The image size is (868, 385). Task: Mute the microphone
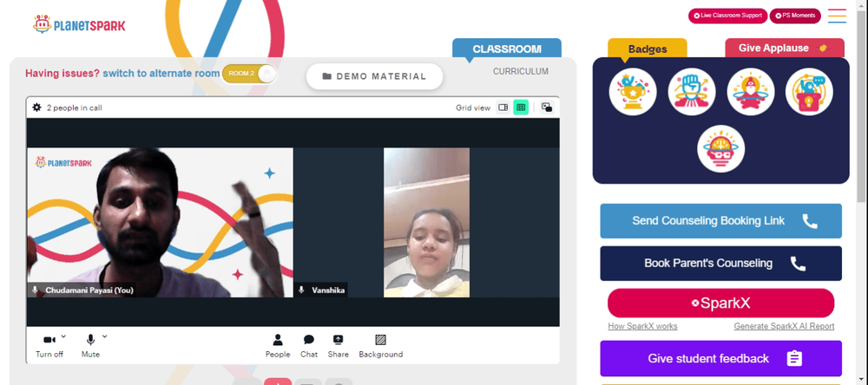[90, 346]
